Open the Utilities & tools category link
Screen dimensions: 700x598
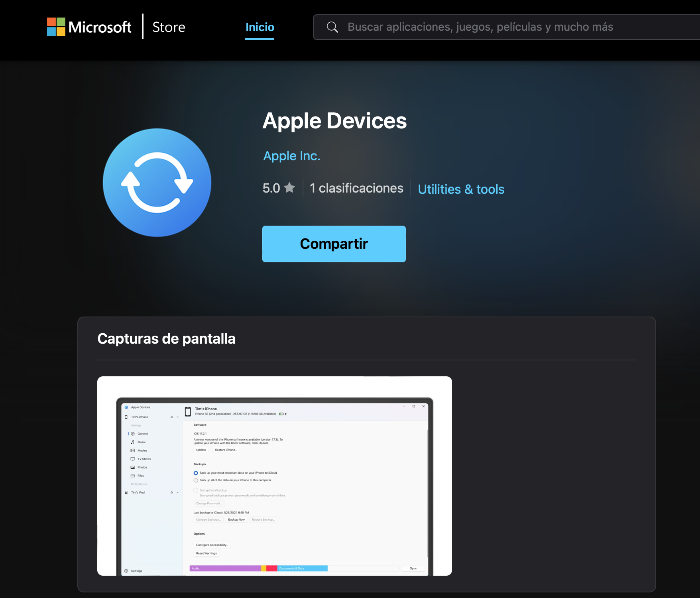(x=461, y=189)
